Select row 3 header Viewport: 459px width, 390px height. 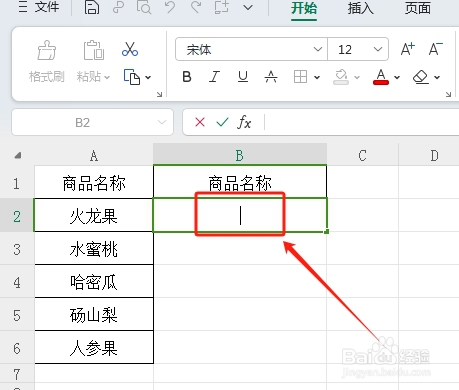[x=17, y=249]
